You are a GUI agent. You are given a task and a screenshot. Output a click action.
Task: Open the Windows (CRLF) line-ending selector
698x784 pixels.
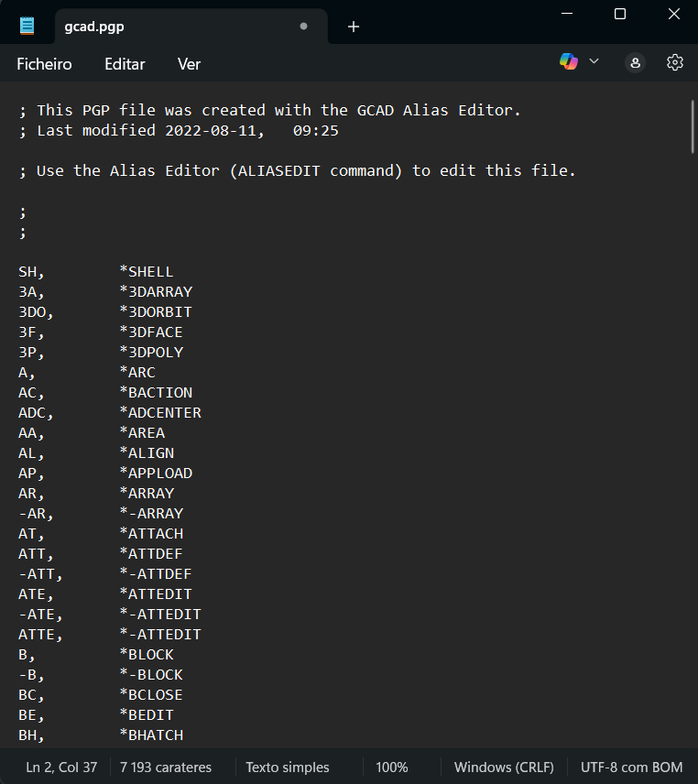pyautogui.click(x=504, y=767)
